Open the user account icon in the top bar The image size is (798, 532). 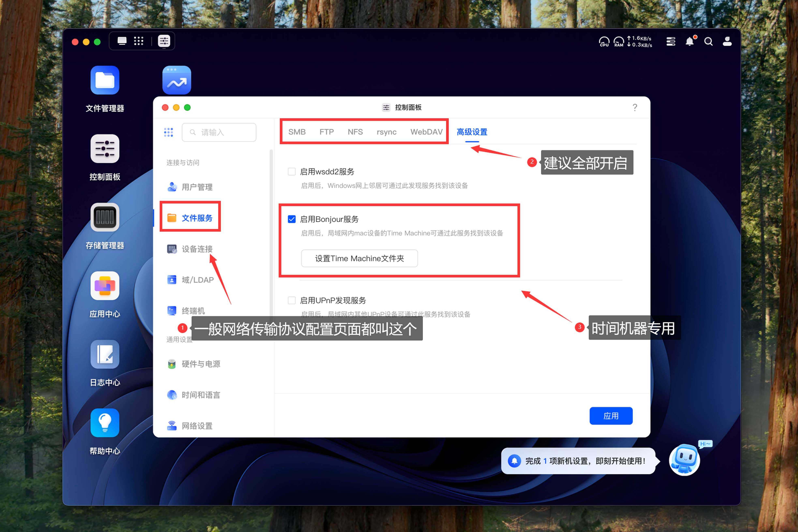pos(727,41)
